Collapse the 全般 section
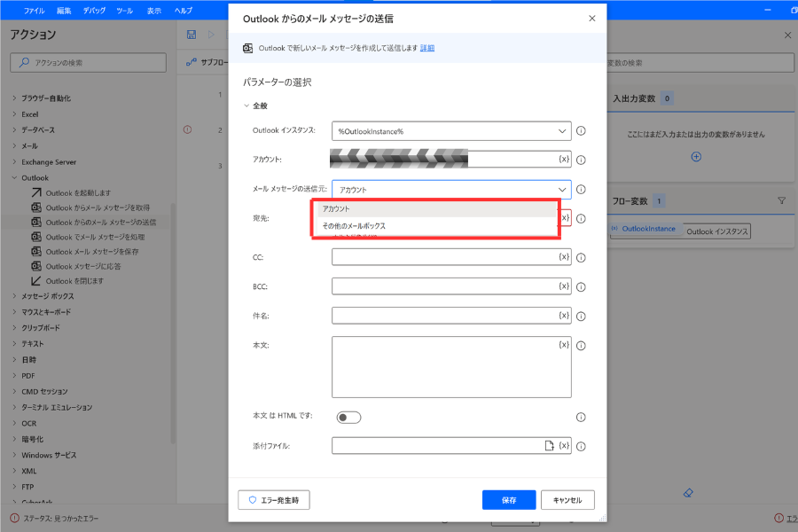 pos(246,106)
